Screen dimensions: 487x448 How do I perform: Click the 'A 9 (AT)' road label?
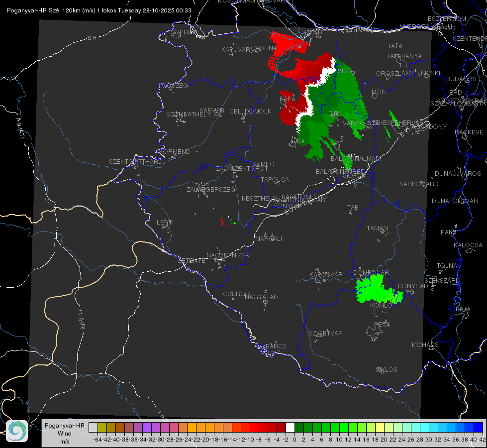click(x=20, y=128)
